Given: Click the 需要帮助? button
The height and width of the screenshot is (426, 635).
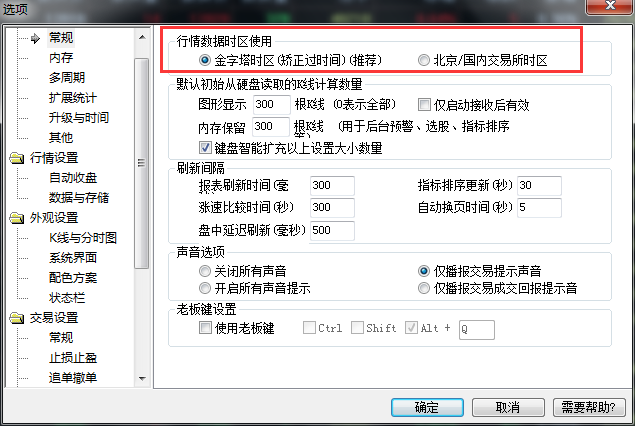Looking at the screenshot, I should pyautogui.click(x=589, y=407).
